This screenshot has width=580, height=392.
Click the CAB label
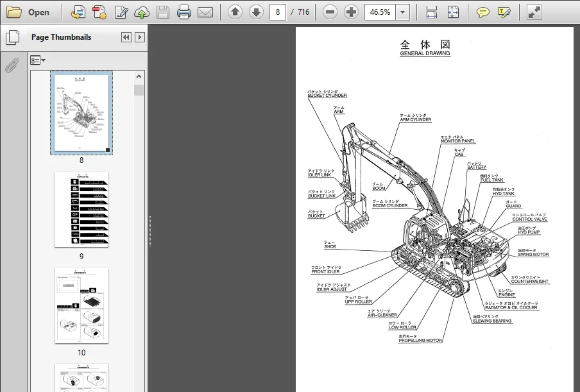(x=459, y=154)
